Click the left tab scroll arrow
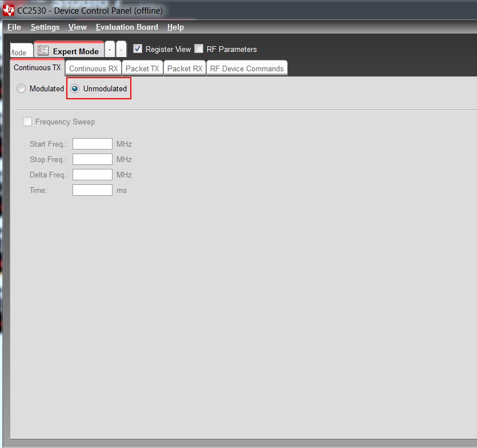477x448 pixels. [x=110, y=49]
